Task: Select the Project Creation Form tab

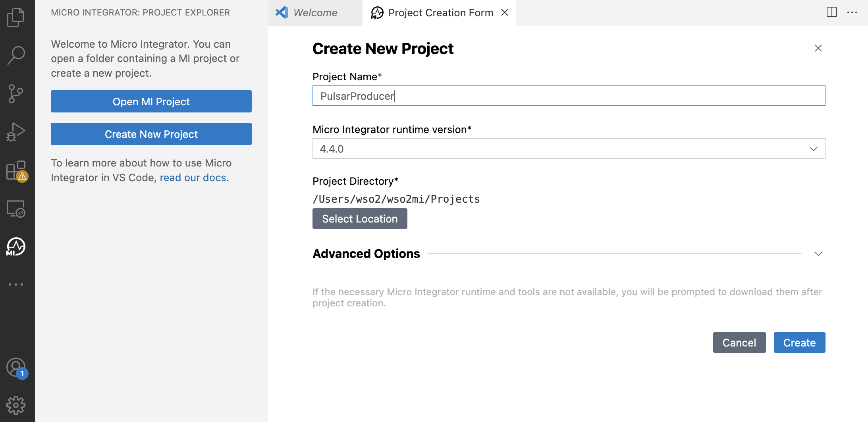Action: pyautogui.click(x=440, y=13)
